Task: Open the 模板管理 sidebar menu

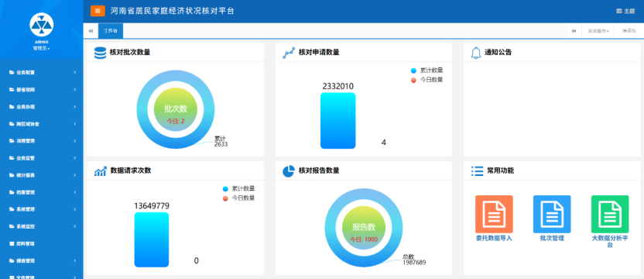Action: click(42, 260)
